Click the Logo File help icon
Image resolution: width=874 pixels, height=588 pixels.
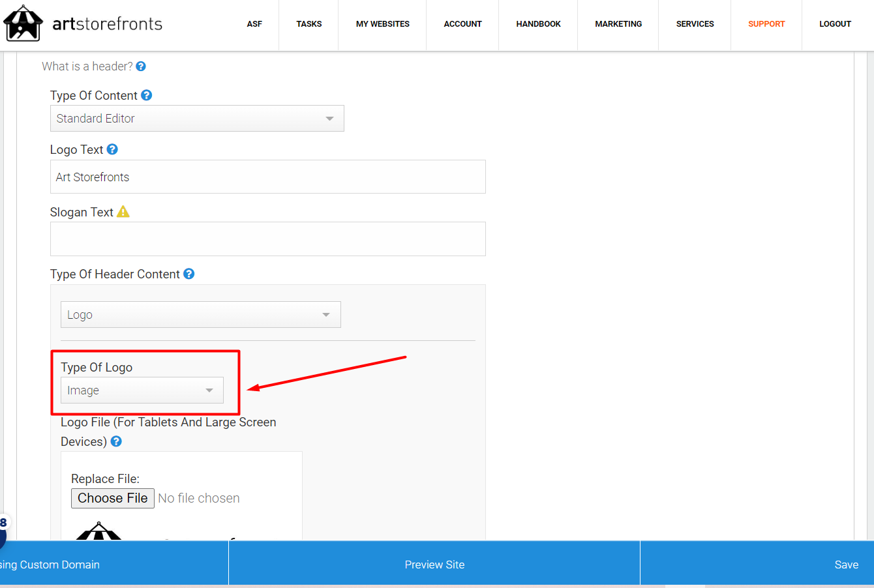point(116,441)
